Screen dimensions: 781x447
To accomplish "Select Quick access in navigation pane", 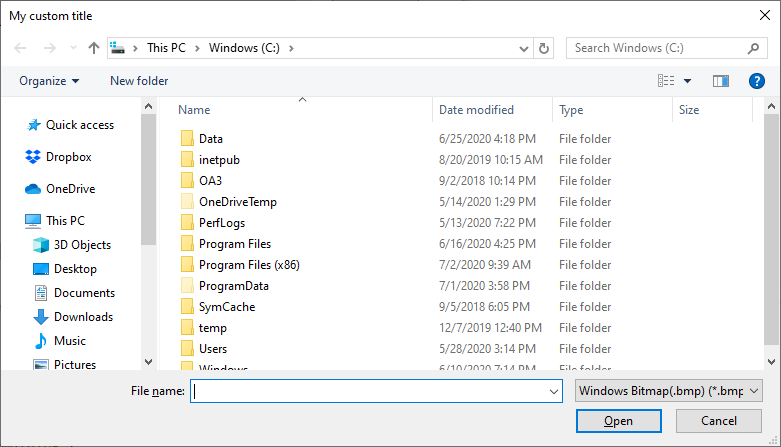I will point(70,125).
